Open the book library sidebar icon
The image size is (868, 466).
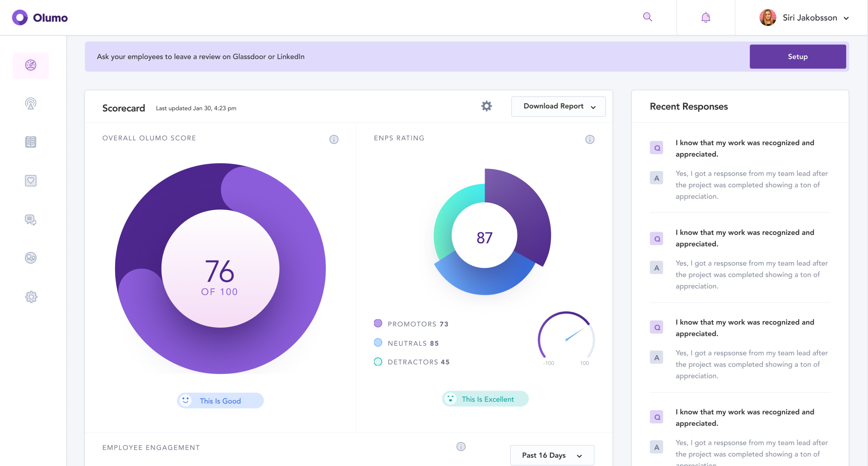(31, 142)
